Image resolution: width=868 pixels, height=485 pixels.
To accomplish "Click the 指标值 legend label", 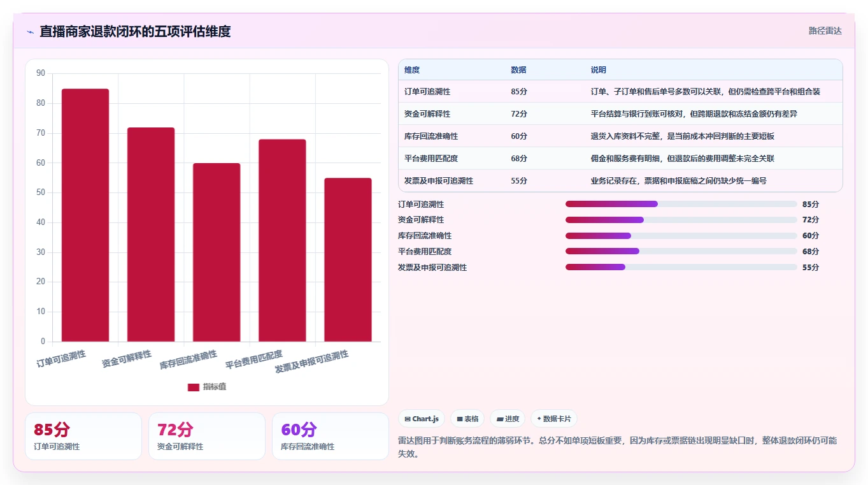I will 215,387.
